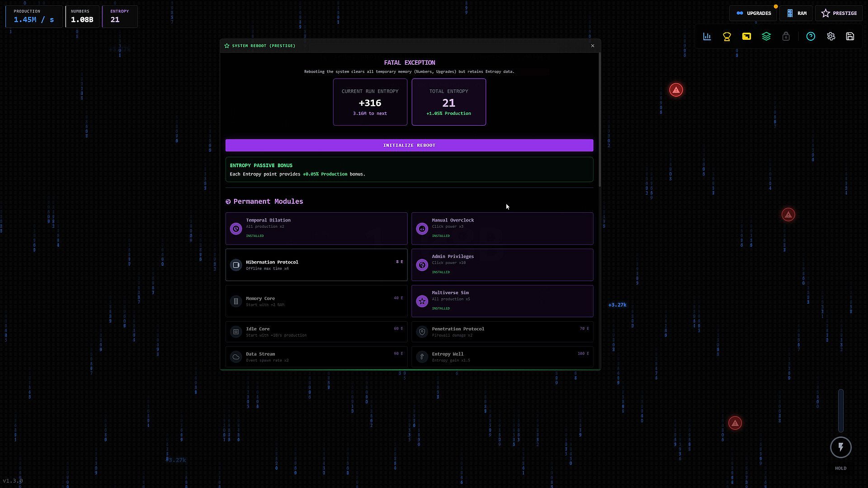Viewport: 868px width, 488px height.
Task: Select the Entropy Well module
Action: [502, 357]
